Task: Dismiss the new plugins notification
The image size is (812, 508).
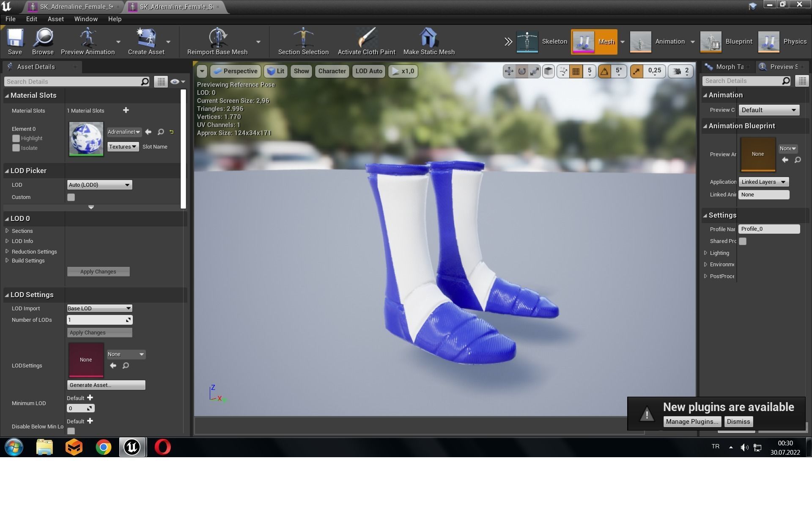Action: click(738, 422)
